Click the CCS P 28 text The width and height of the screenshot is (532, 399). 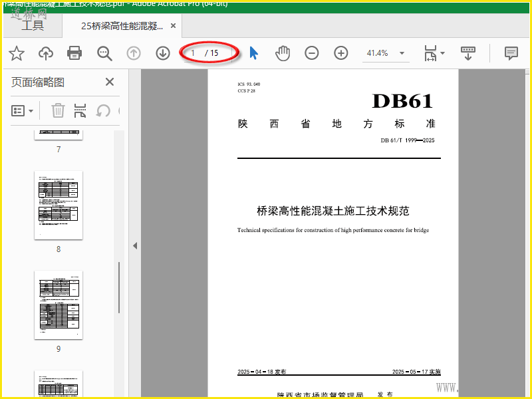pyautogui.click(x=246, y=91)
